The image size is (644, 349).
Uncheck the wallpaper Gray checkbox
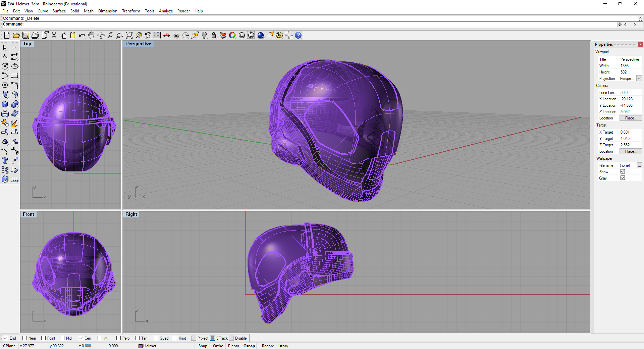tap(623, 178)
